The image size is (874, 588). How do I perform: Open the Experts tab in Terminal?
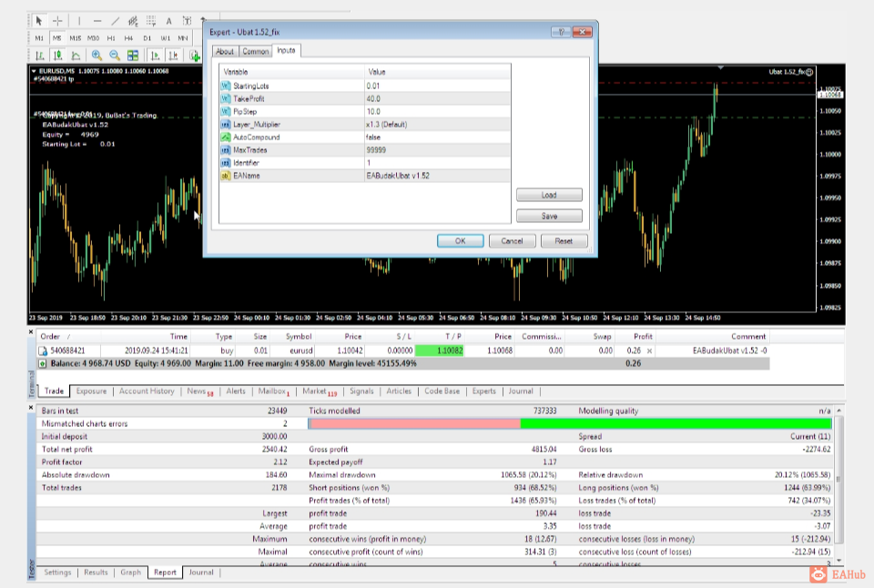(483, 391)
